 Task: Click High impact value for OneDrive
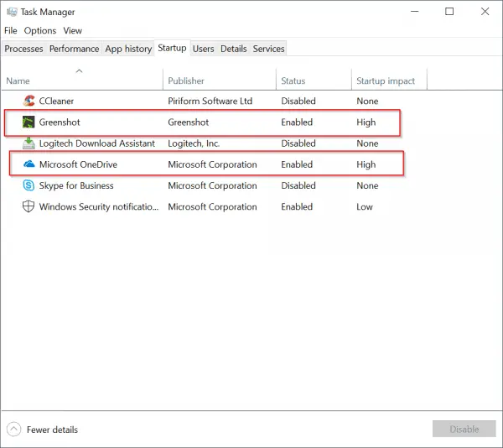366,164
